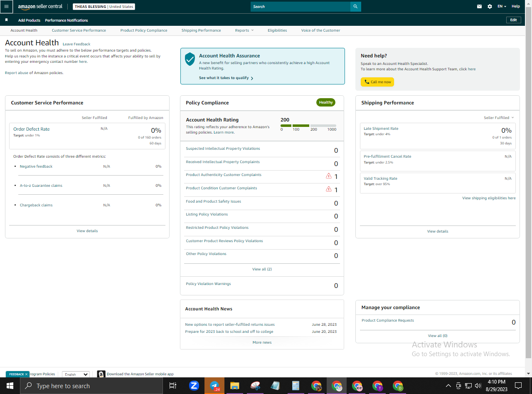The image size is (532, 394).
Task: Open A-to-z Guarantee claims link
Action: click(41, 186)
